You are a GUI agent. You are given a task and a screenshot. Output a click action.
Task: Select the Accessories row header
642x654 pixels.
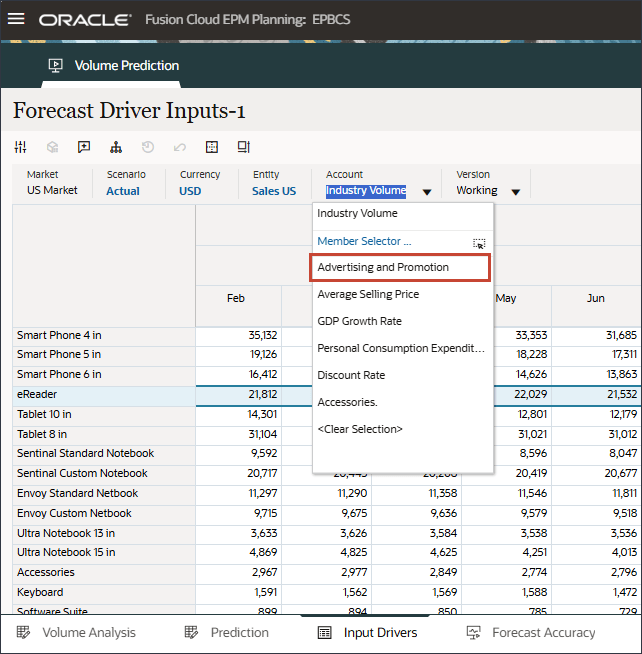coord(104,572)
